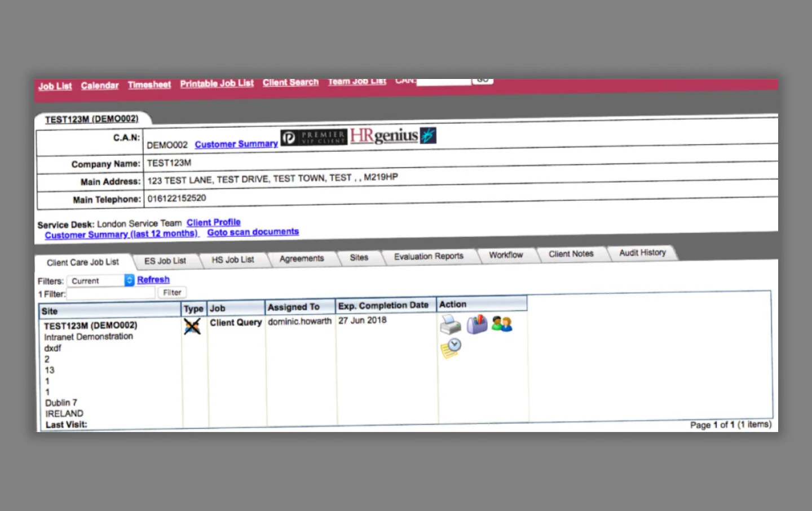Click the blue star logo beside HRgenius
The image size is (812, 511).
(x=428, y=135)
